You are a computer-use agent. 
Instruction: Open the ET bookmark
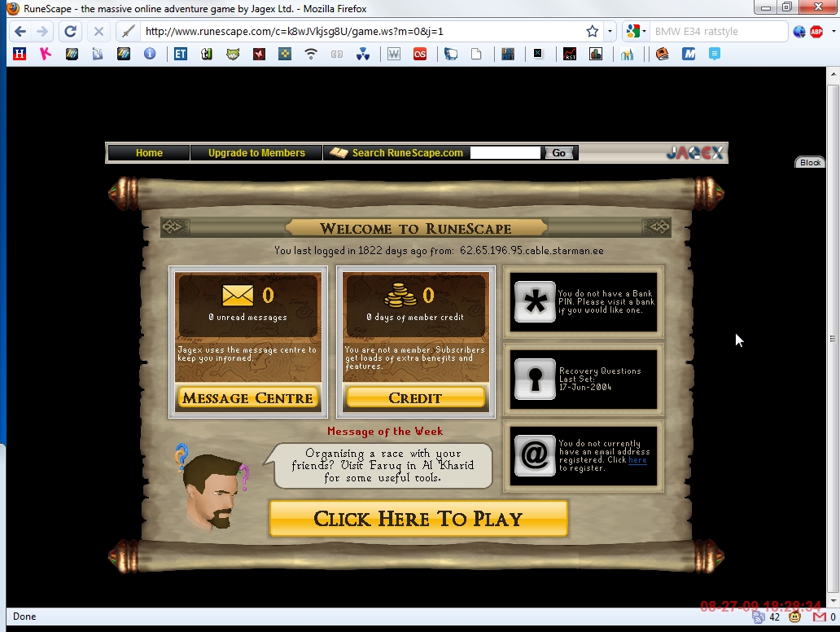coord(181,54)
